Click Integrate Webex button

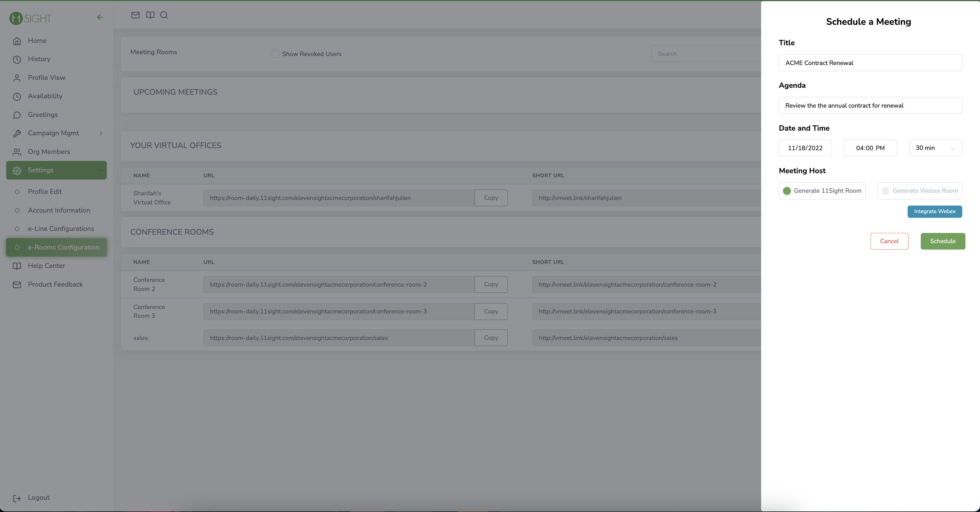coord(935,212)
